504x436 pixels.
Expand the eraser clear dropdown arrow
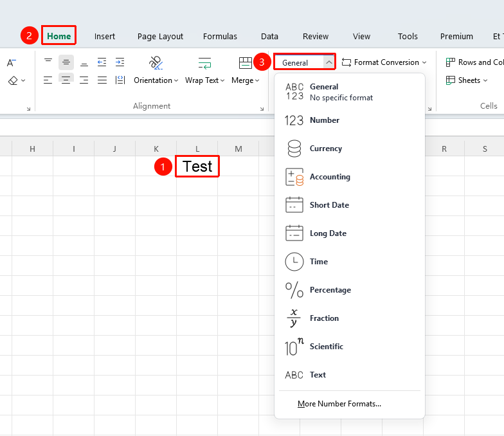tap(23, 80)
